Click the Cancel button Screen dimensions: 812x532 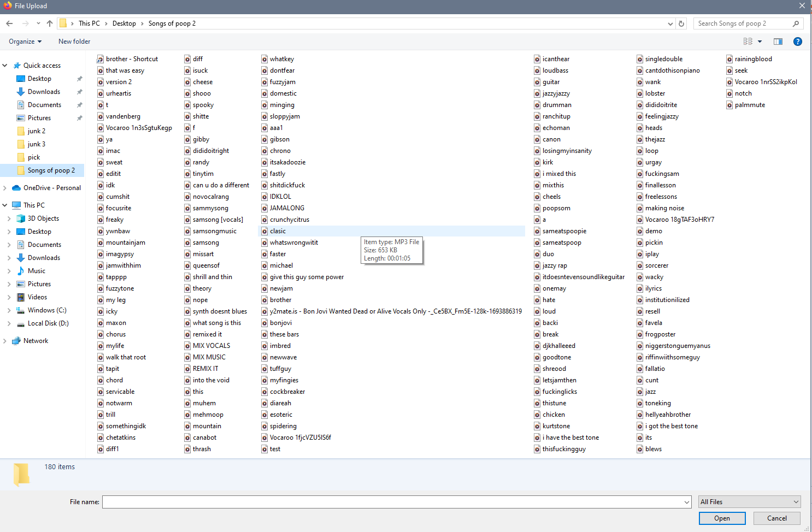pos(776,518)
